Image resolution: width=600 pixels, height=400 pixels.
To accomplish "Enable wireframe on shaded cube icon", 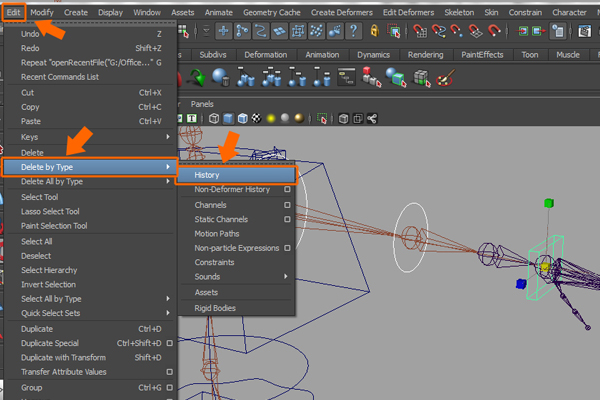I will pyautogui.click(x=243, y=119).
